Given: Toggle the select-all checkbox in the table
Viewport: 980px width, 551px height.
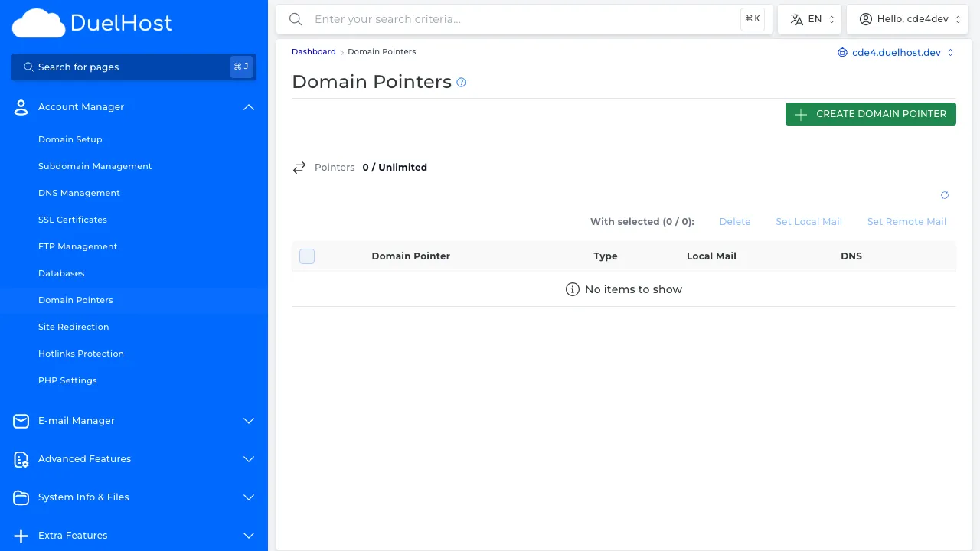Looking at the screenshot, I should [307, 256].
